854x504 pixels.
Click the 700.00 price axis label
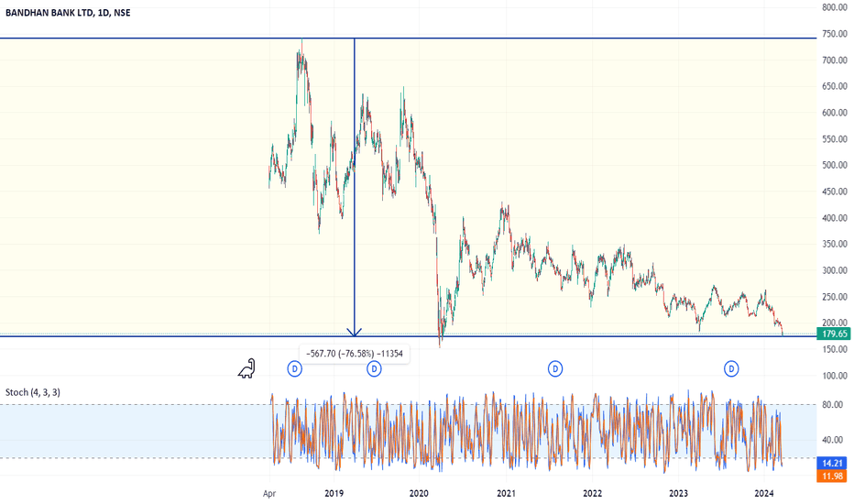click(835, 60)
